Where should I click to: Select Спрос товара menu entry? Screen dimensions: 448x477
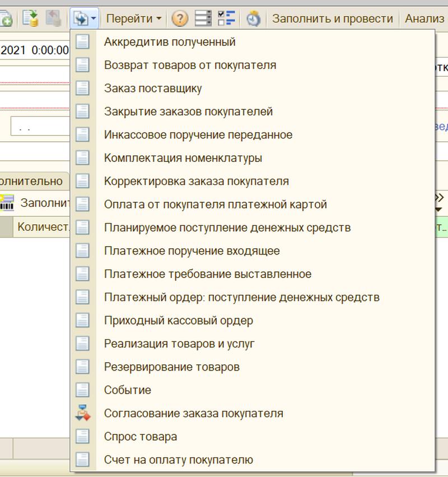252,437
